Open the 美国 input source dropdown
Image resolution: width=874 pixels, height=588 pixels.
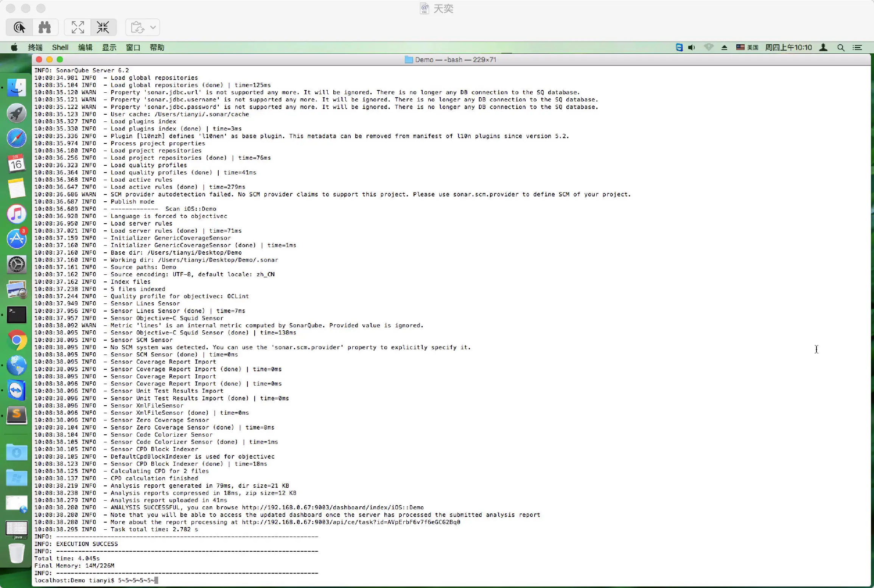click(x=747, y=47)
